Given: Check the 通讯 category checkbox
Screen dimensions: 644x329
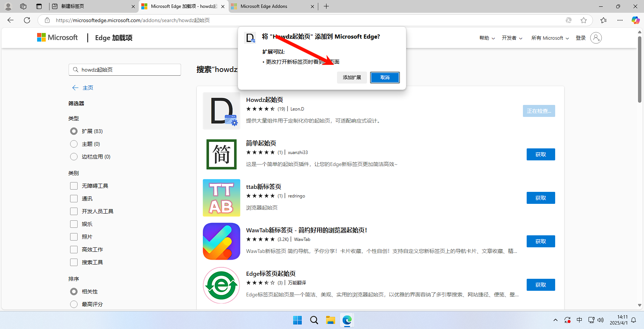Looking at the screenshot, I should (x=74, y=199).
